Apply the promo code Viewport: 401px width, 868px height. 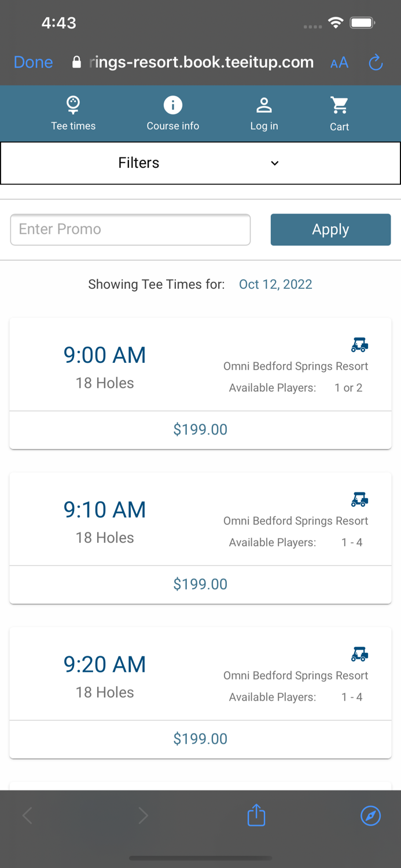pyautogui.click(x=330, y=229)
